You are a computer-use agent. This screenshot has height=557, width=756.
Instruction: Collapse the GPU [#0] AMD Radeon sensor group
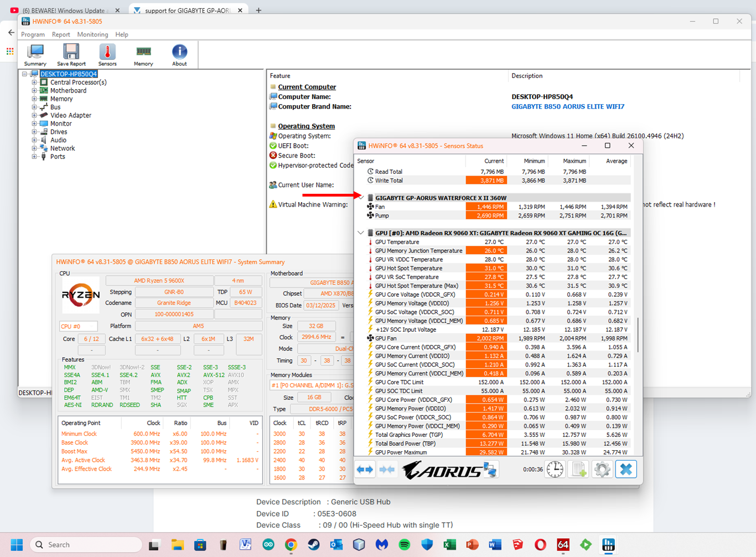pyautogui.click(x=361, y=233)
